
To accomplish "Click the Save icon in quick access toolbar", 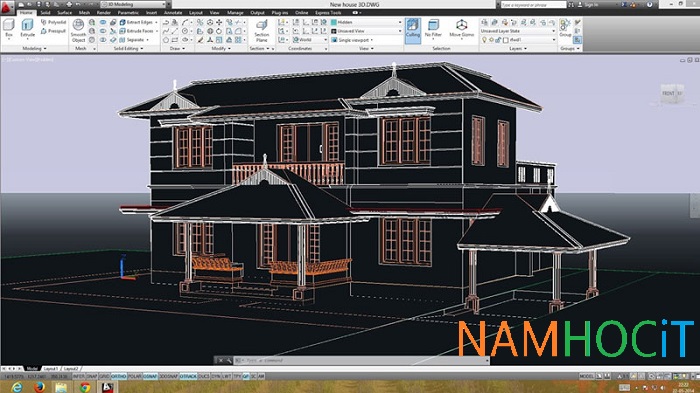I will tap(40, 4).
